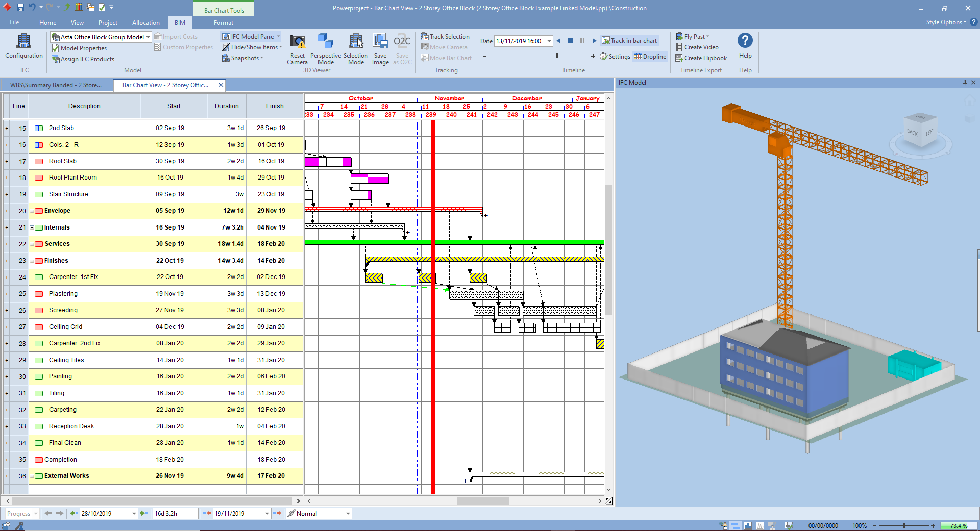
Task: Click the timeline Date input field
Action: [x=519, y=41]
